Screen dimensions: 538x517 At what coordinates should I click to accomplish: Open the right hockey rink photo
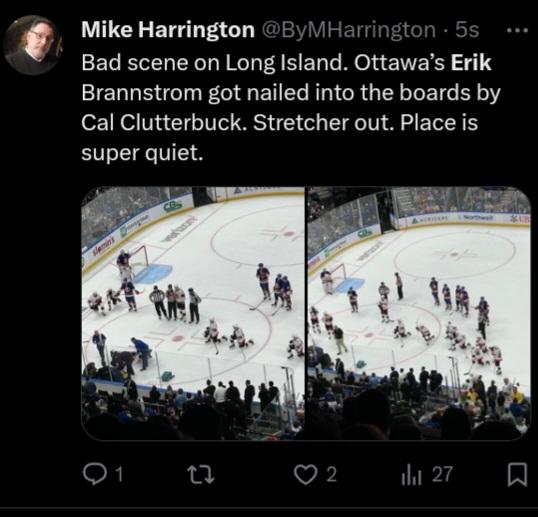(420, 313)
